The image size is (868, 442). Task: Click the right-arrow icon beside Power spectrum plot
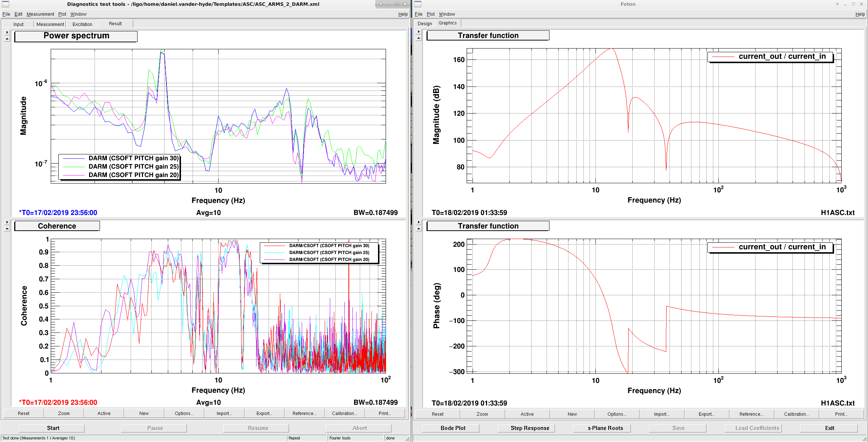[7, 32]
